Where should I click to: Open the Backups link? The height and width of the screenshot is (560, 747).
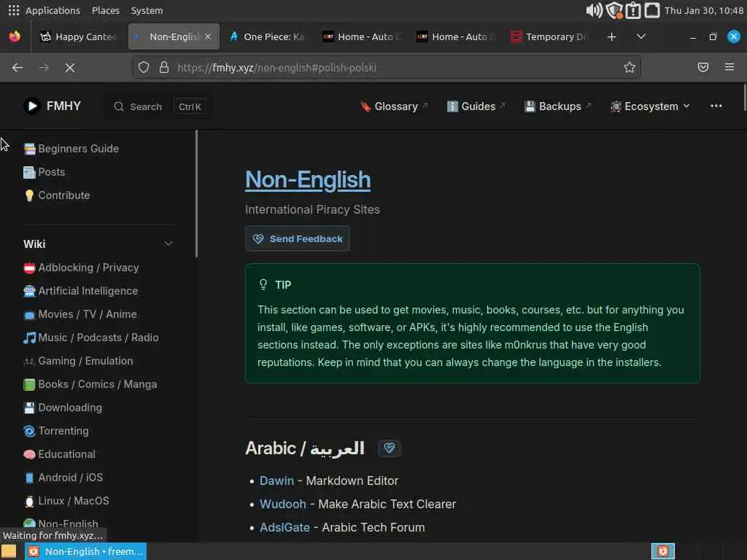(x=557, y=106)
